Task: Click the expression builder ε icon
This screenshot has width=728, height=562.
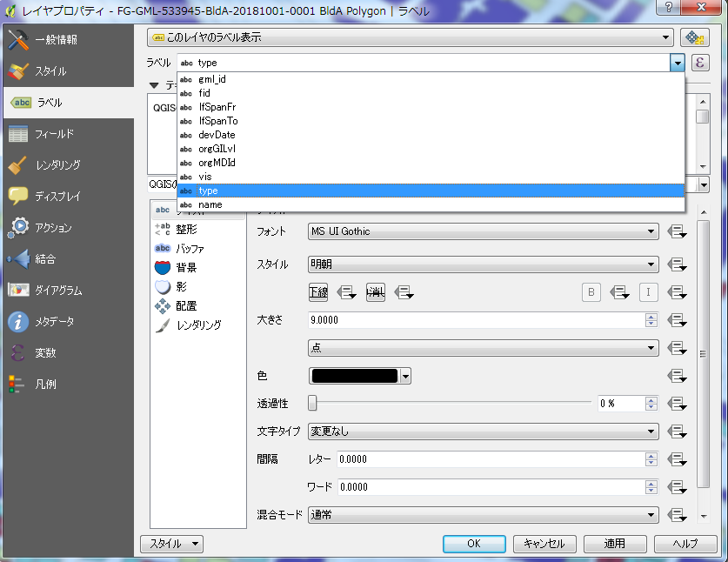Action: pos(701,63)
